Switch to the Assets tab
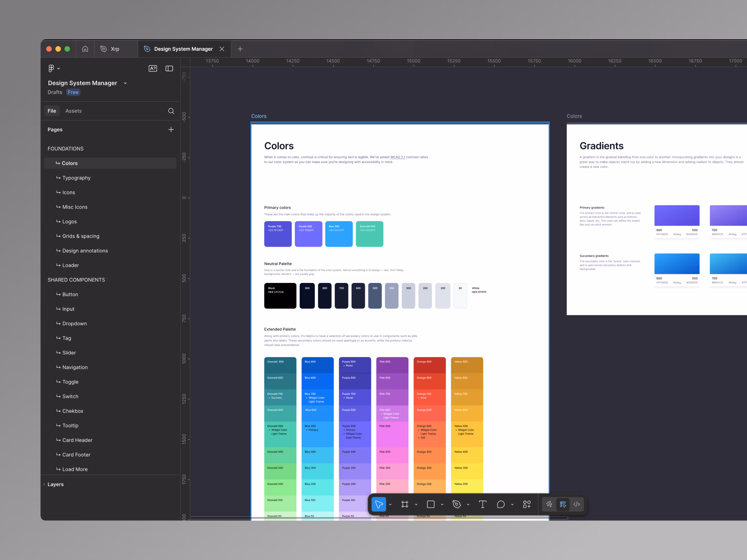This screenshot has width=747, height=560. pyautogui.click(x=73, y=111)
